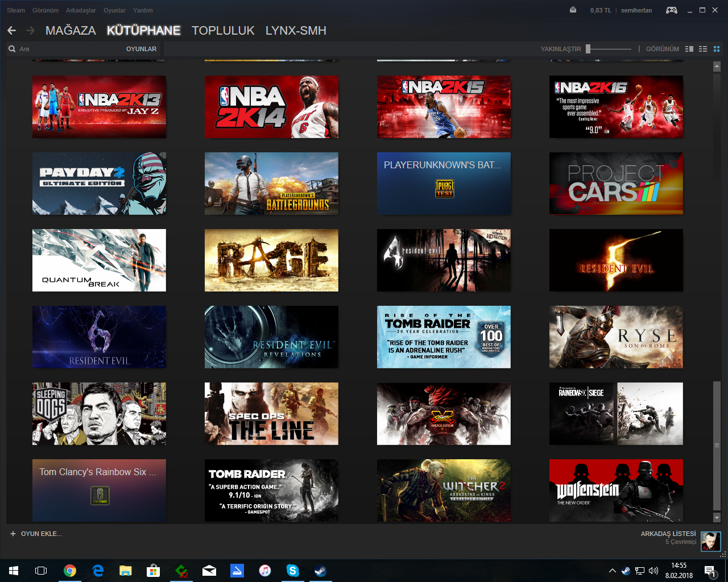The height and width of the screenshot is (582, 728).
Task: Switch to detail view icon
Action: [x=689, y=49]
